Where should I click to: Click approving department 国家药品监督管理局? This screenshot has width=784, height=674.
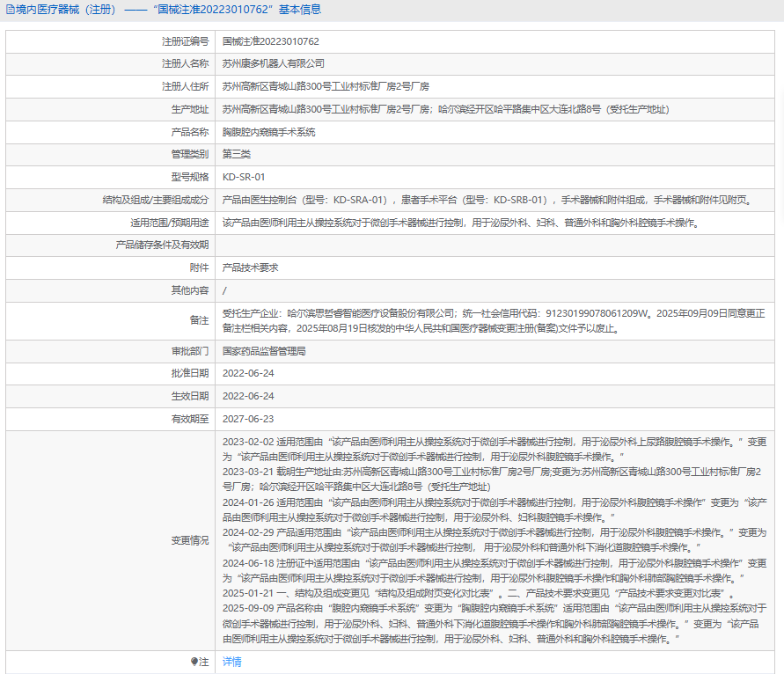[264, 351]
